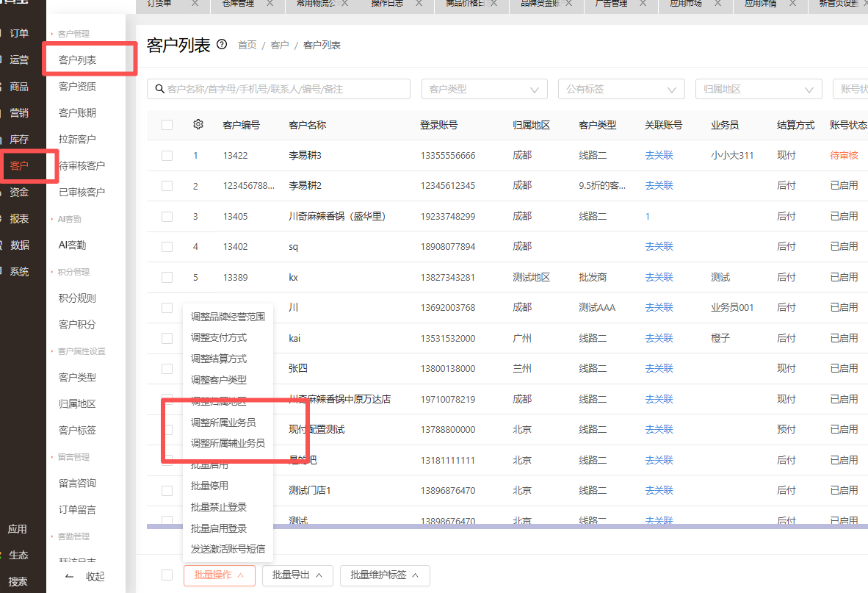
Task: Click the 待审核 status in 李易耕3 row
Action: tap(844, 156)
